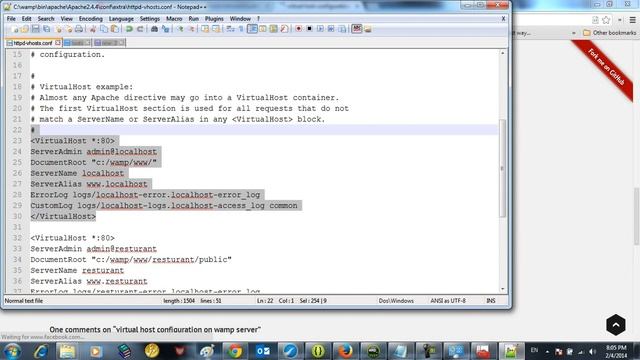The height and width of the screenshot is (360, 640).
Task: Click the macro Playback icon
Action: coord(320,29)
